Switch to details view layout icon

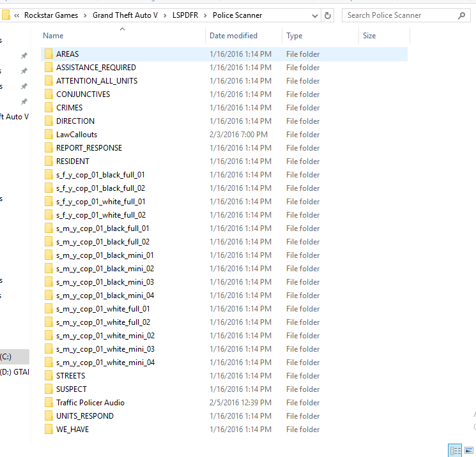click(x=455, y=451)
